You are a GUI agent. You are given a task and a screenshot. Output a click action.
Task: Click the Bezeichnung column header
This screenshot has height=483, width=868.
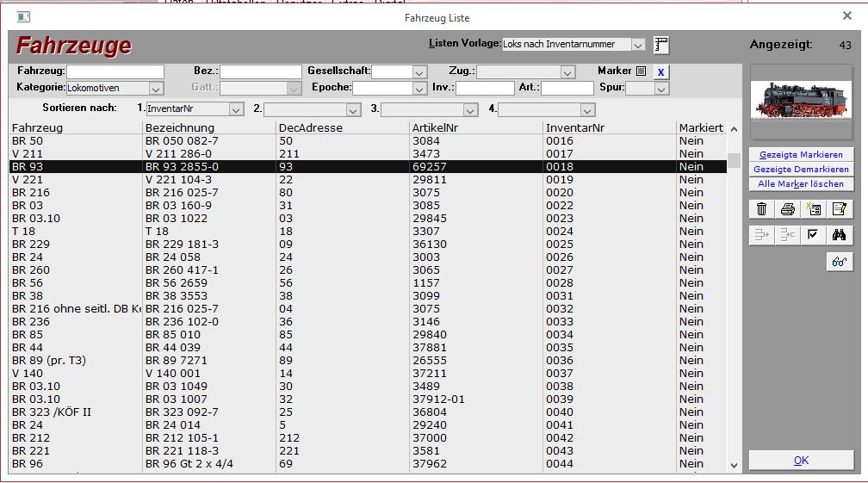click(209, 127)
